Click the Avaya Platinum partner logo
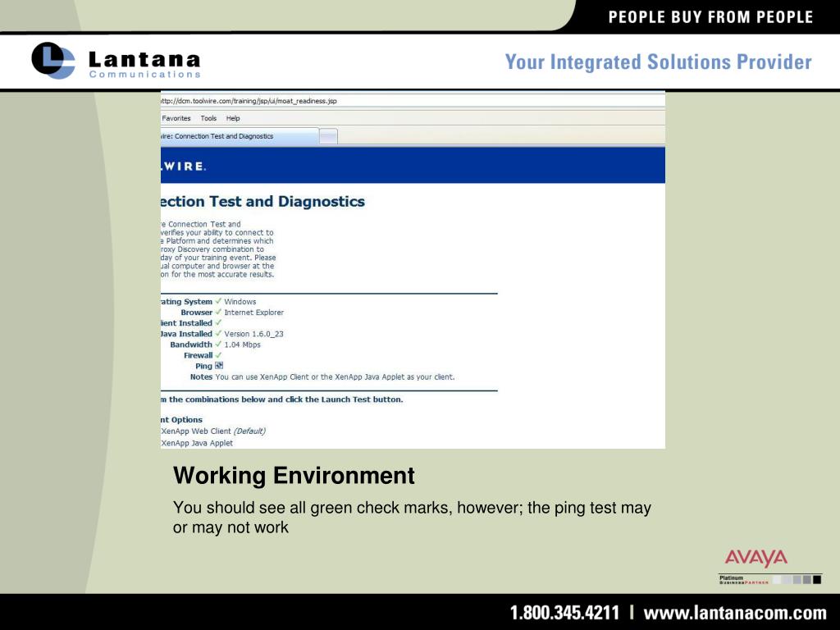Screen dimensions: 840x630 [769, 566]
